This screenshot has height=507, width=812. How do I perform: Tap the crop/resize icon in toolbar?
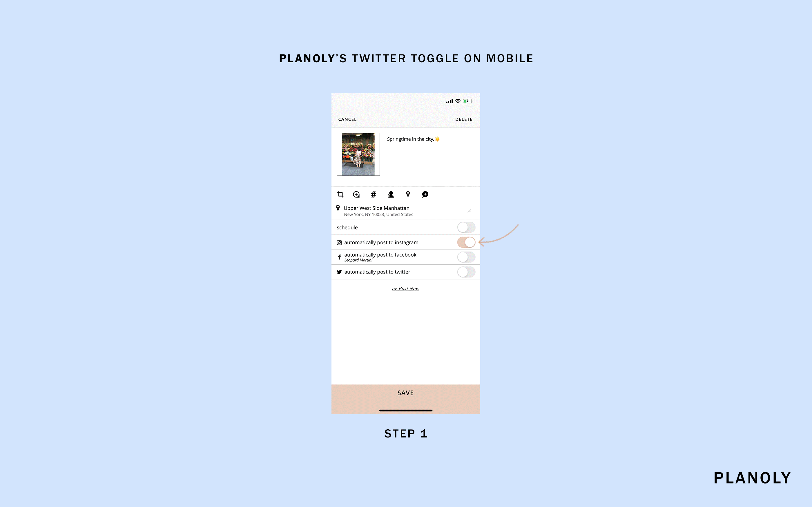[340, 194]
